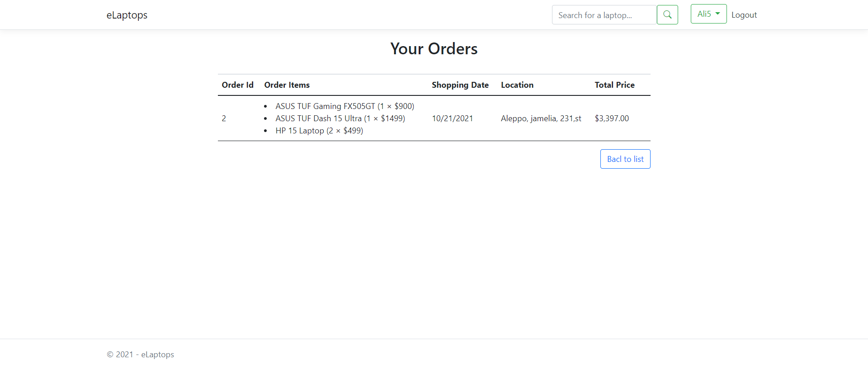Click the search magnifier icon

pos(667,14)
